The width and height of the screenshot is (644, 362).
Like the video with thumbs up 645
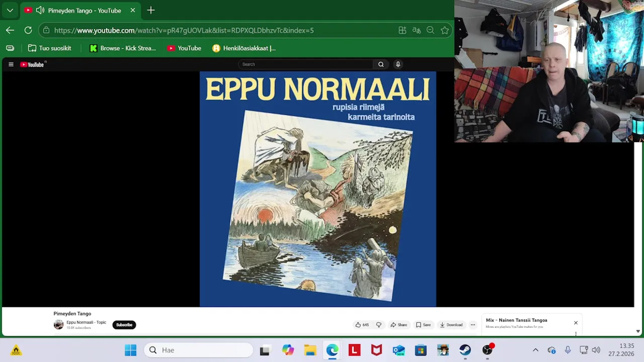click(362, 325)
